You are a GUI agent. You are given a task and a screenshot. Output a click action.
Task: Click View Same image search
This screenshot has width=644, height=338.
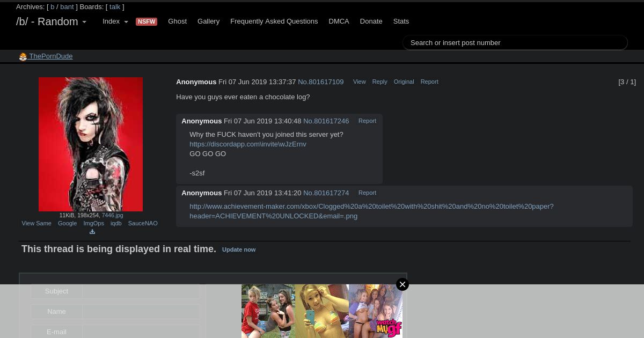[36, 223]
